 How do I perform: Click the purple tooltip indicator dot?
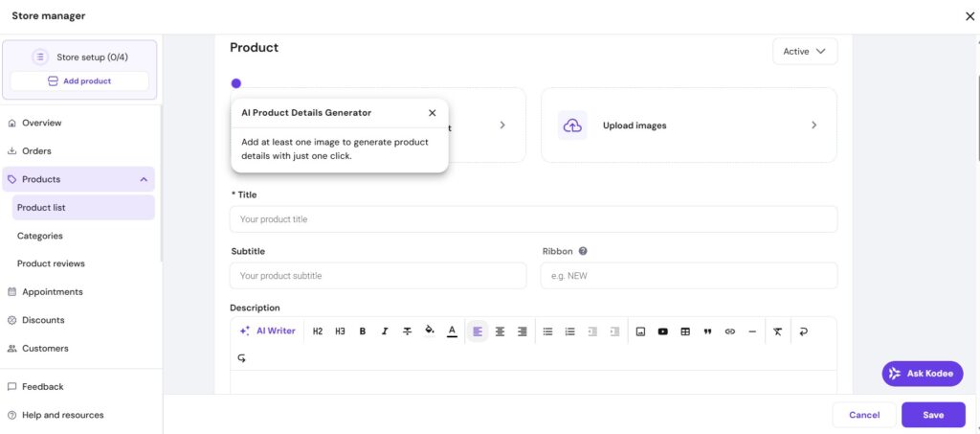pyautogui.click(x=236, y=83)
